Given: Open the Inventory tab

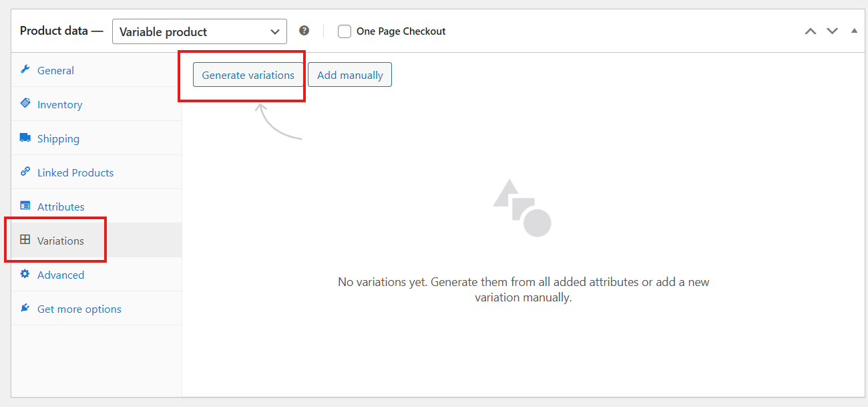Looking at the screenshot, I should pos(59,104).
